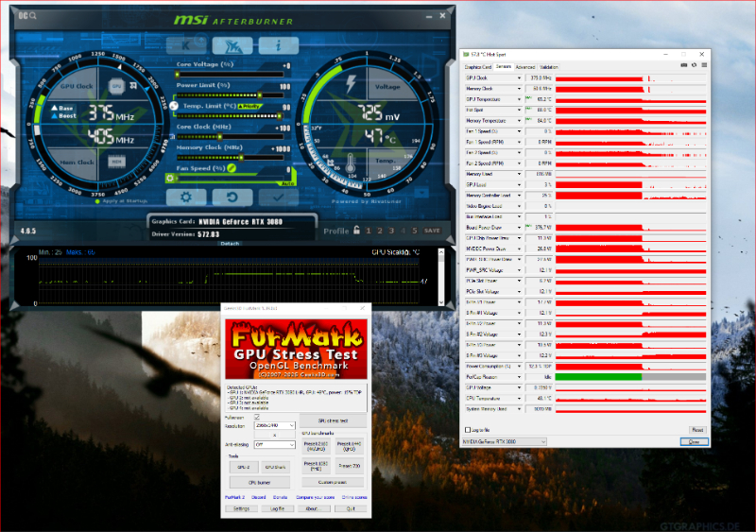This screenshot has width=756, height=532.
Task: Toggle the temp limit Priority button
Action: tap(250, 106)
